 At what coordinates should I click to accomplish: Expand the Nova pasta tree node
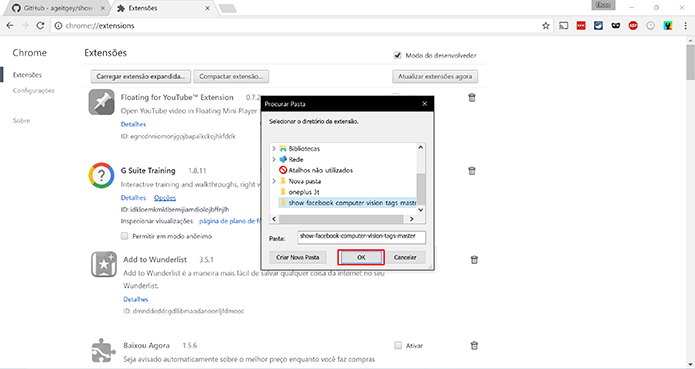tap(274, 181)
